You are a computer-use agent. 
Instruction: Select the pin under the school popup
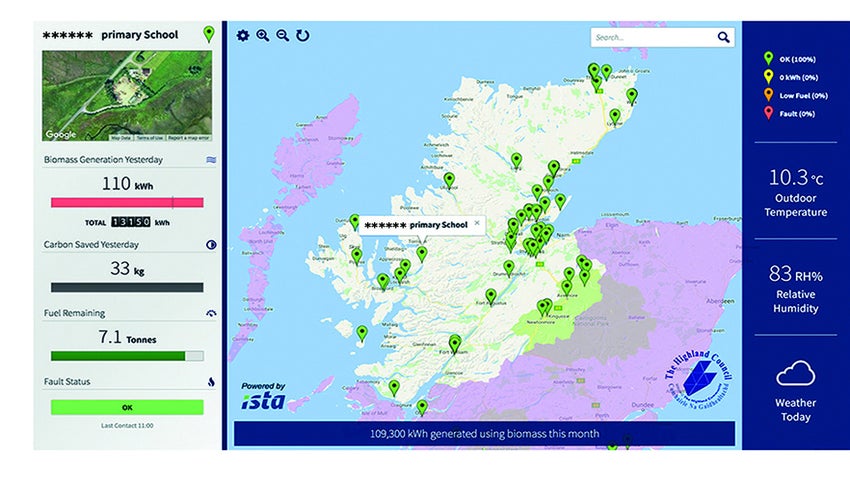(x=422, y=254)
